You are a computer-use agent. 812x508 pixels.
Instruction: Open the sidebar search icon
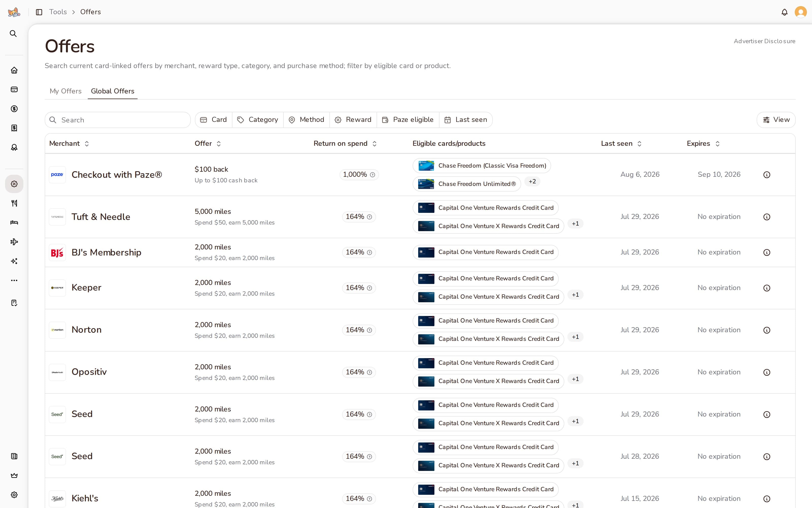13,34
